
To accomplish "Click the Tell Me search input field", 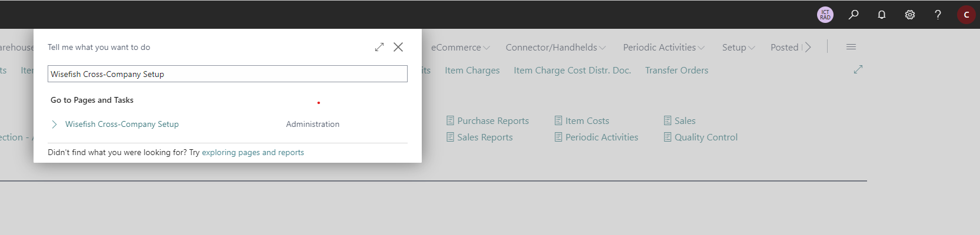I will coord(228,74).
